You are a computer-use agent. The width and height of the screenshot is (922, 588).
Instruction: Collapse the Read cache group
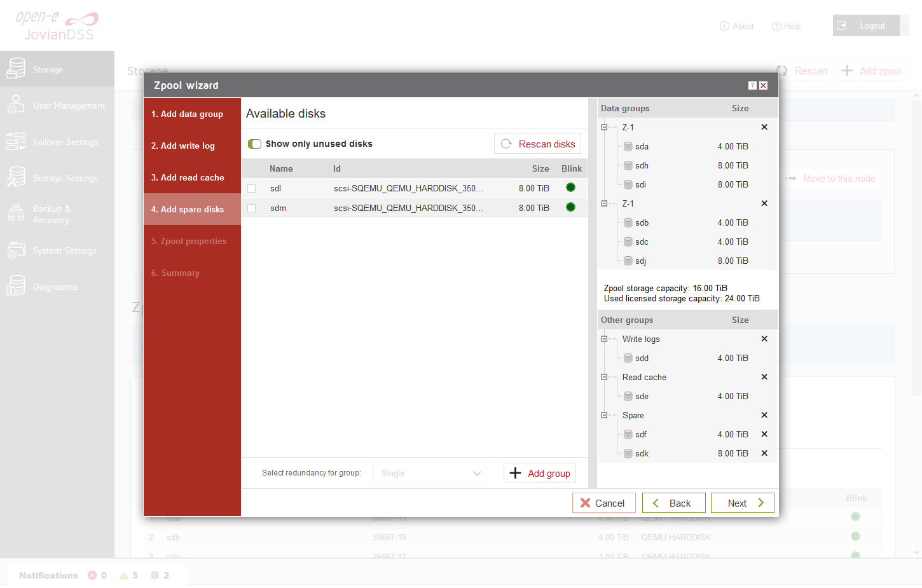(604, 377)
